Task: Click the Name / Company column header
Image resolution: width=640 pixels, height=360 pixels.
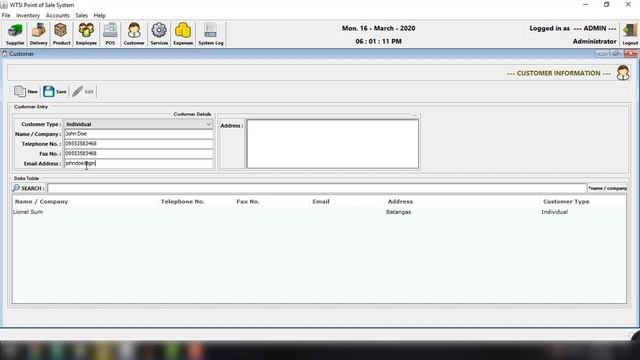Action: (85, 202)
